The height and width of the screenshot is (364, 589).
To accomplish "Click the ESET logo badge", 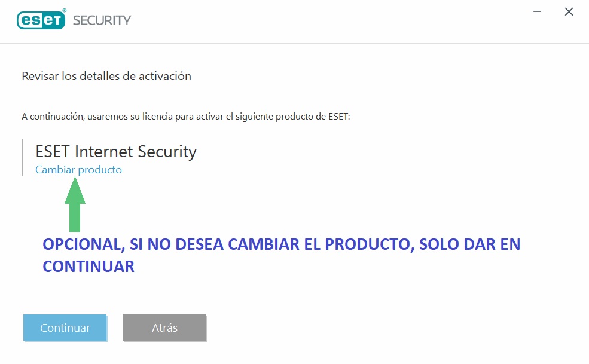I will click(x=39, y=20).
